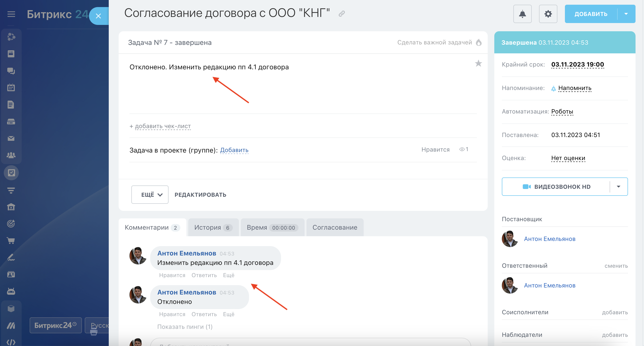644x346 pixels.
Task: Open the video call options dropdown arrow
Action: tap(619, 186)
